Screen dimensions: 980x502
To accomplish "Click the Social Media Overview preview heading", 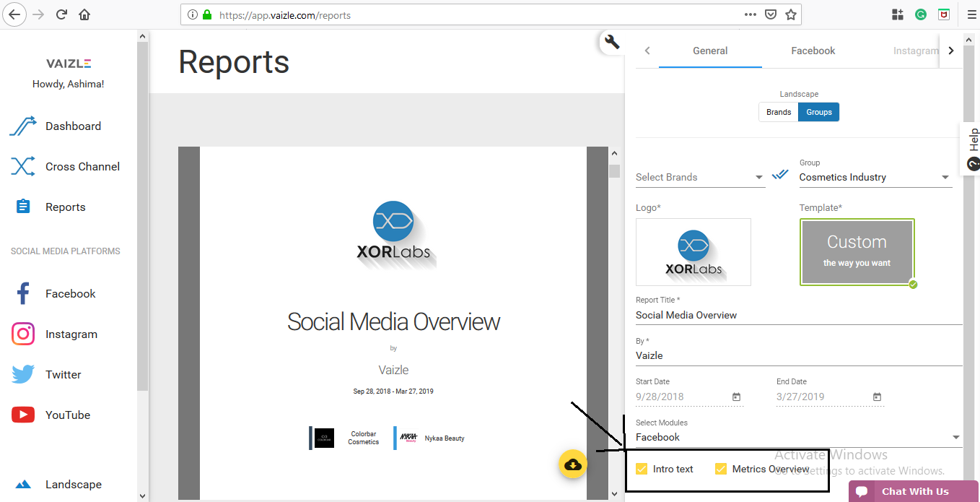I will point(393,321).
